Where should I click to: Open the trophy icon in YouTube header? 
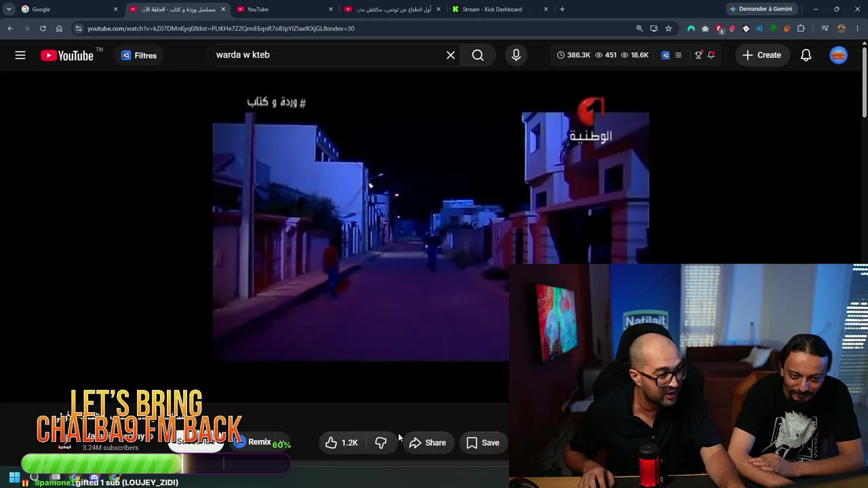pyautogui.click(x=698, y=55)
